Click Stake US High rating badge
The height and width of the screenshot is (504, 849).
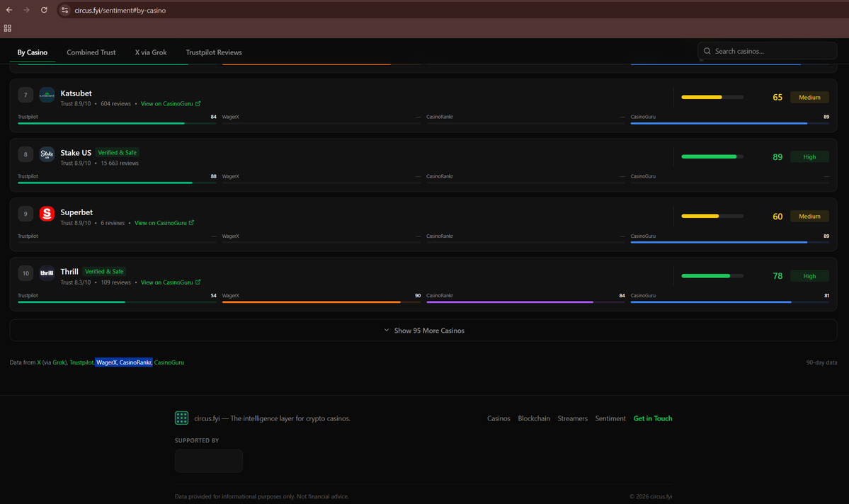(x=809, y=157)
